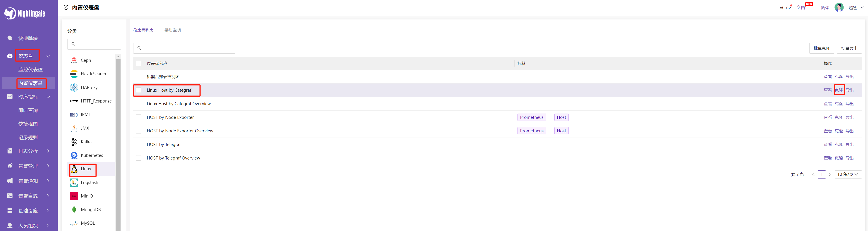Select the Ceph category icon
The image size is (868, 231).
pyautogui.click(x=74, y=60)
